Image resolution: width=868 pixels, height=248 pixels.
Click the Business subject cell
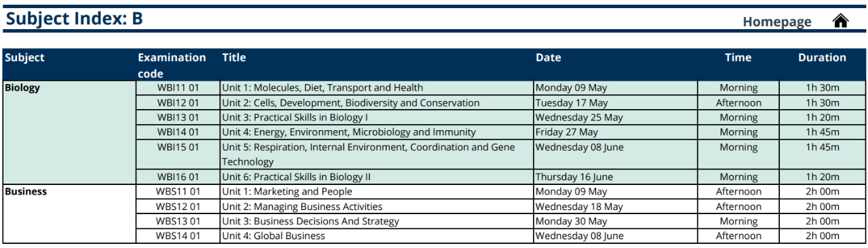[x=69, y=213]
